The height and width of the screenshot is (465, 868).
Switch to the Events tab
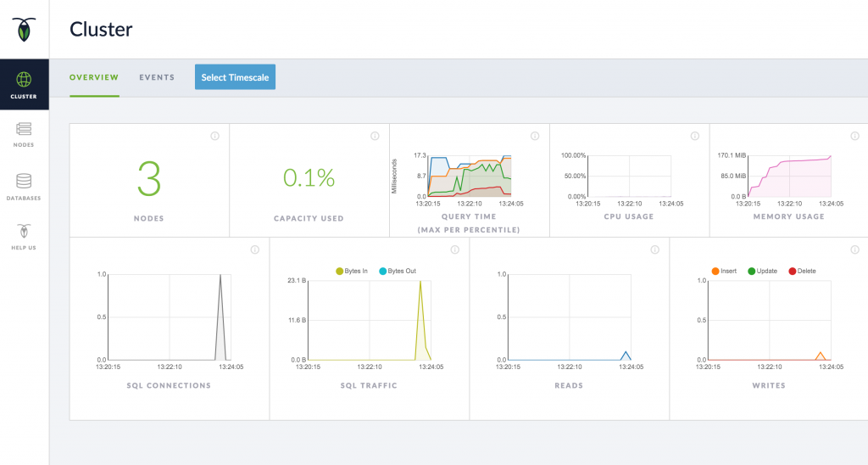157,77
